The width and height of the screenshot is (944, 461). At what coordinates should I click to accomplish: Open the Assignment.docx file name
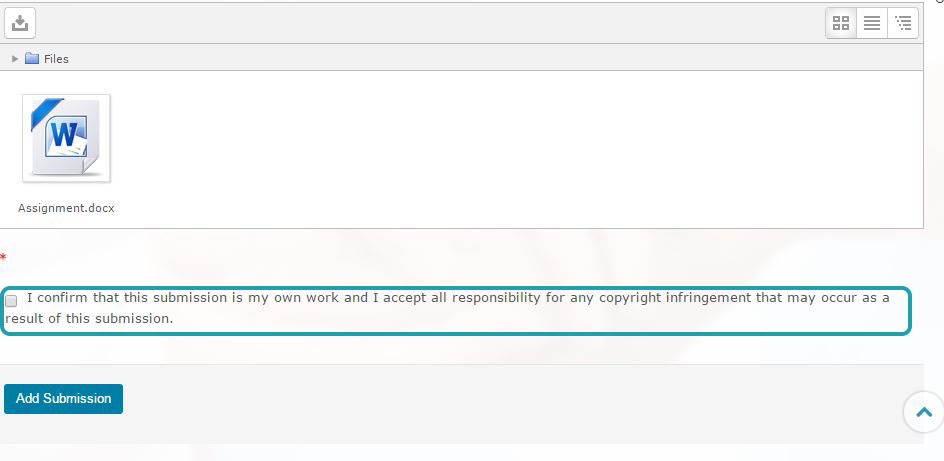pos(66,208)
